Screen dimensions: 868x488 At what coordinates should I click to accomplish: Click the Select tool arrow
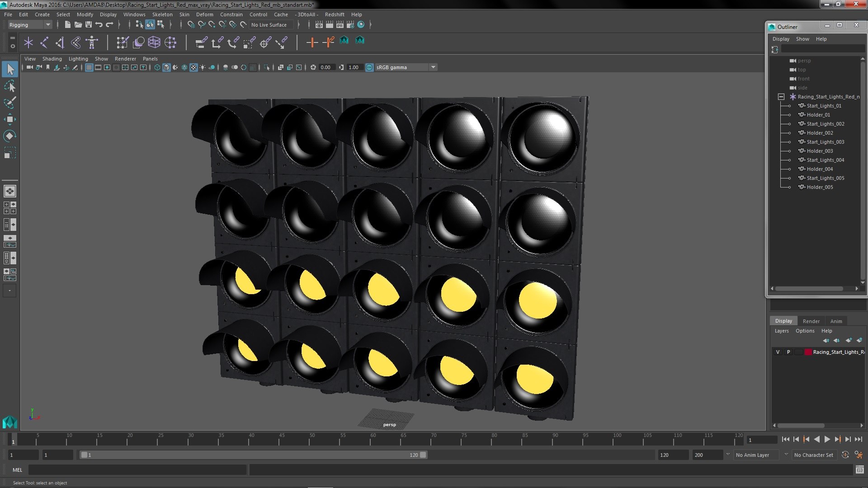point(9,69)
